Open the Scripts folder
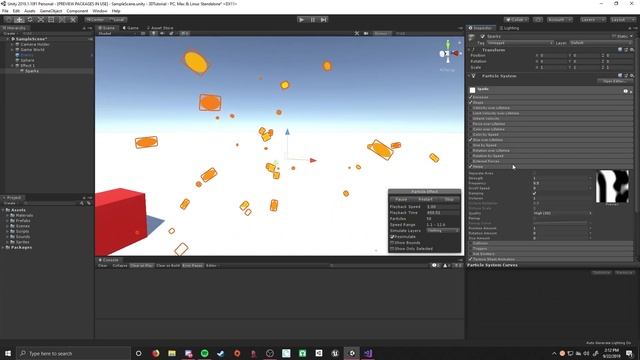 [22, 231]
